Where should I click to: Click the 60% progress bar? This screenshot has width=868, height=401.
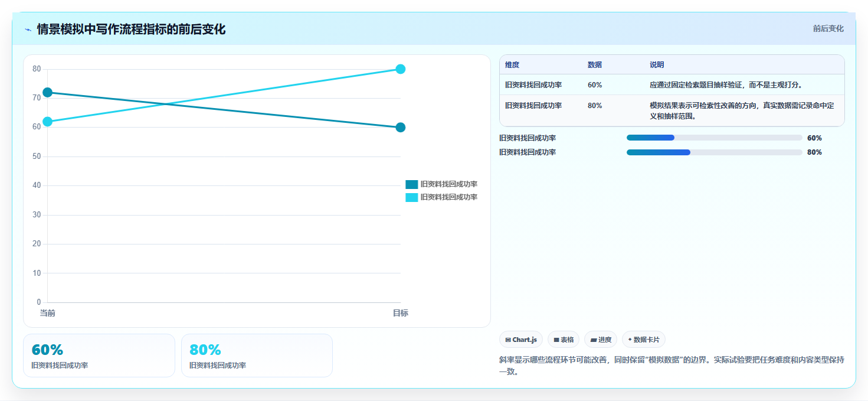click(x=714, y=138)
